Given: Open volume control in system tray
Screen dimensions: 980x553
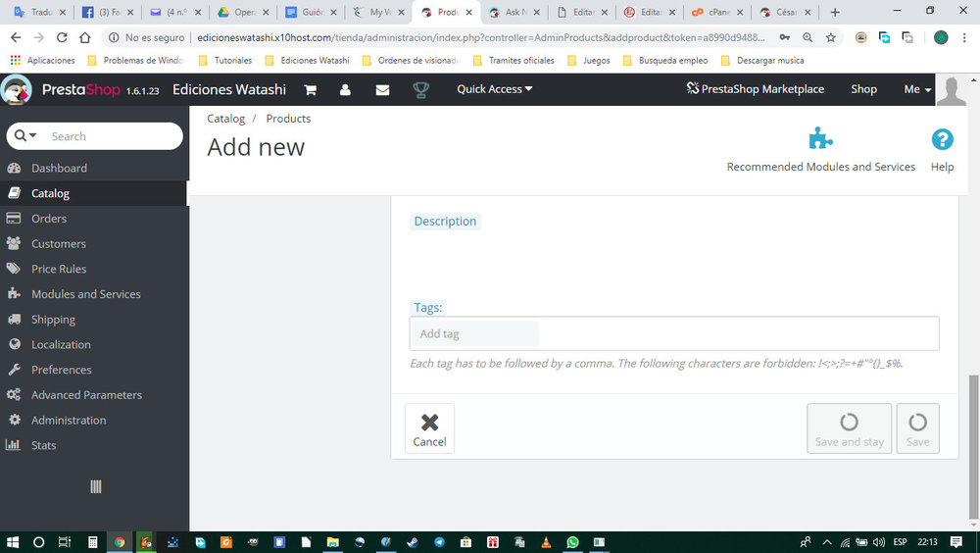Looking at the screenshot, I should click(879, 542).
